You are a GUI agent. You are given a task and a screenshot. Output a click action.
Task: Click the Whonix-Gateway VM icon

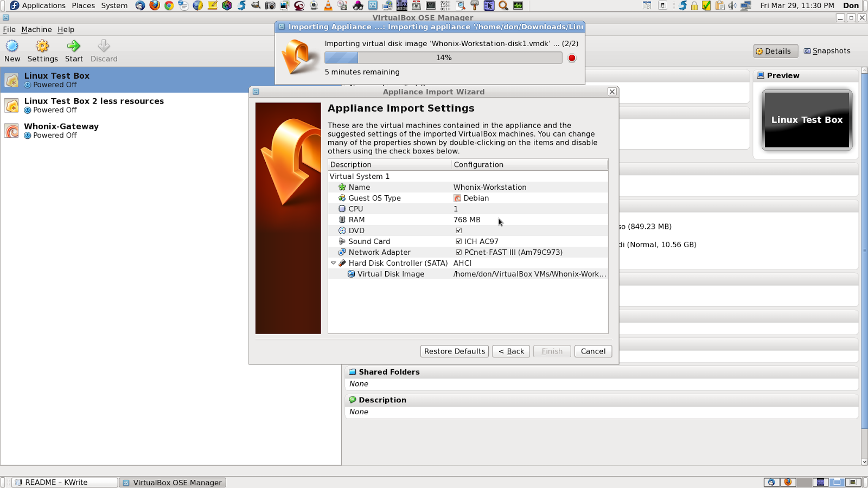(x=12, y=131)
